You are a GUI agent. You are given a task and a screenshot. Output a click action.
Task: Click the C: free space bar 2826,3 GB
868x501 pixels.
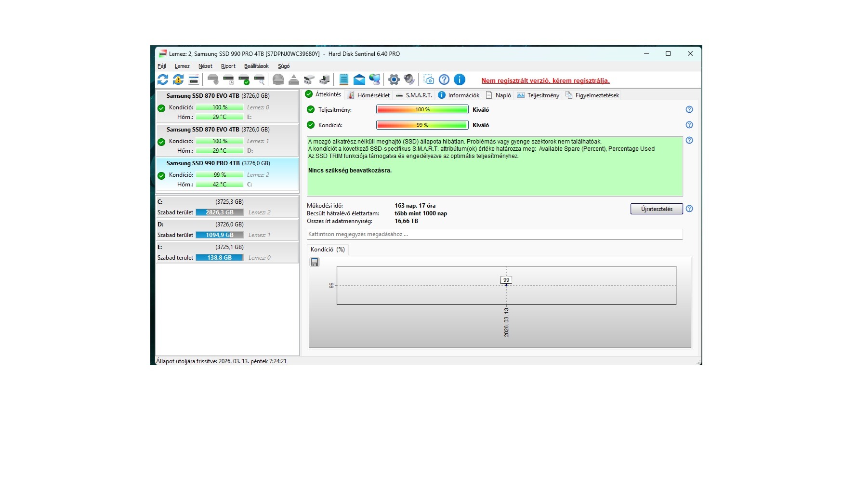pyautogui.click(x=220, y=212)
